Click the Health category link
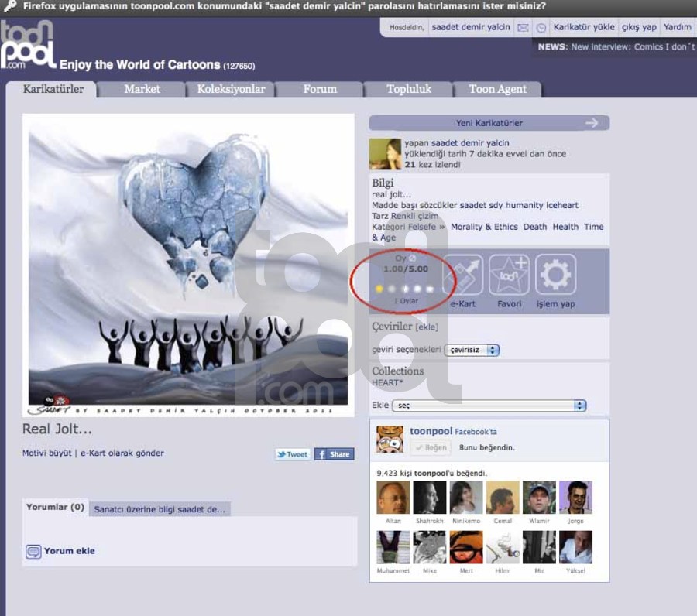Viewport: 697px width, 616px height. click(565, 227)
